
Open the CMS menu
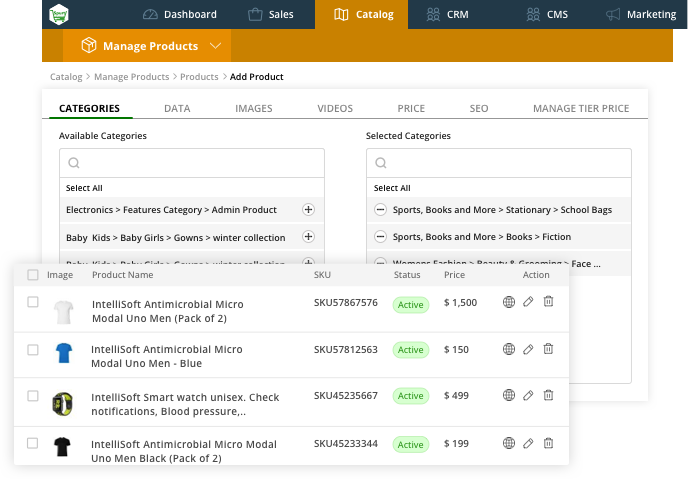547,14
